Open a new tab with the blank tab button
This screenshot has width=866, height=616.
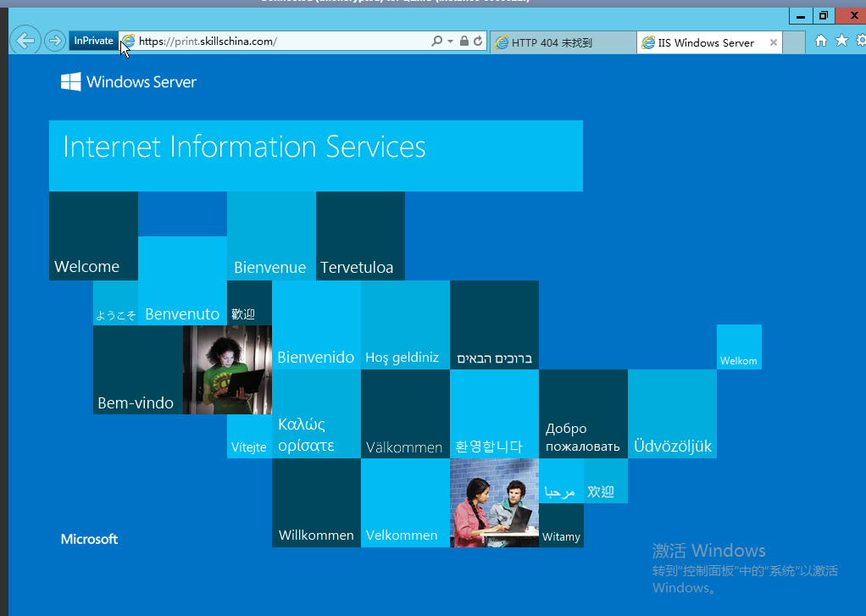click(794, 42)
